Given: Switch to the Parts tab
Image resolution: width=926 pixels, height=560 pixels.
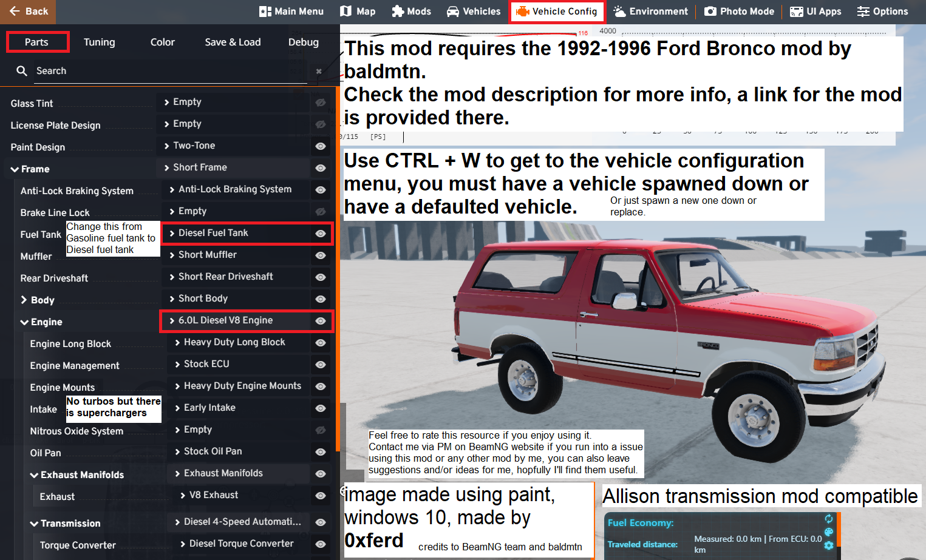Looking at the screenshot, I should [37, 42].
